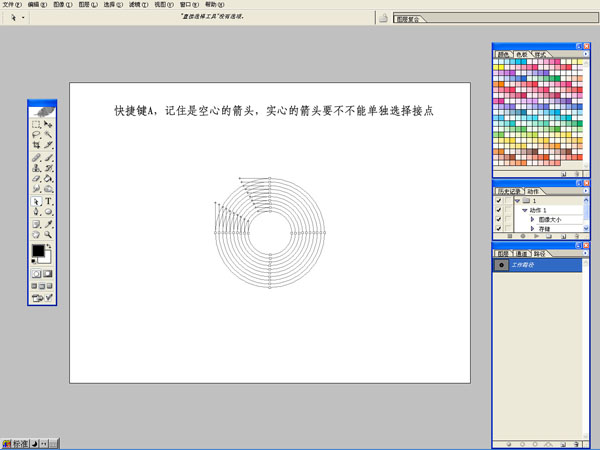Collapse the 动作 1 action triangle
This screenshot has height=450, width=600.
pos(524,210)
